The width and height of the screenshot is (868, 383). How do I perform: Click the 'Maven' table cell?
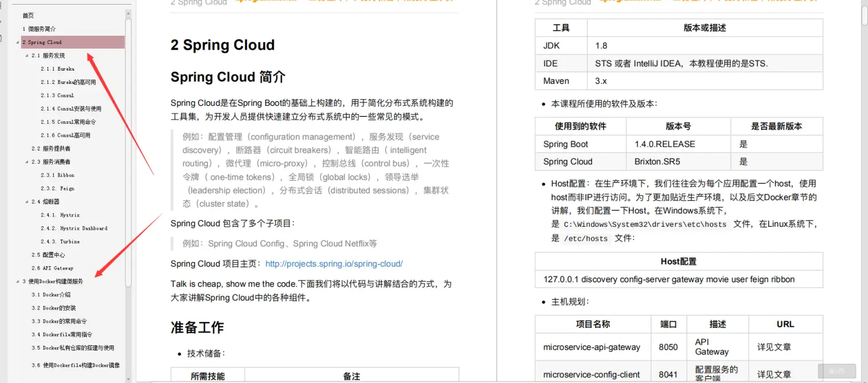coord(561,81)
